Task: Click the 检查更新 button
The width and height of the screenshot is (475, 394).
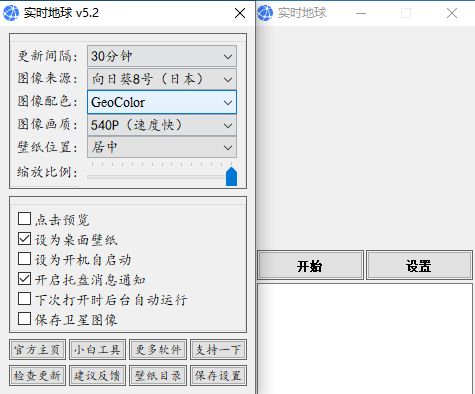Action: coord(37,376)
